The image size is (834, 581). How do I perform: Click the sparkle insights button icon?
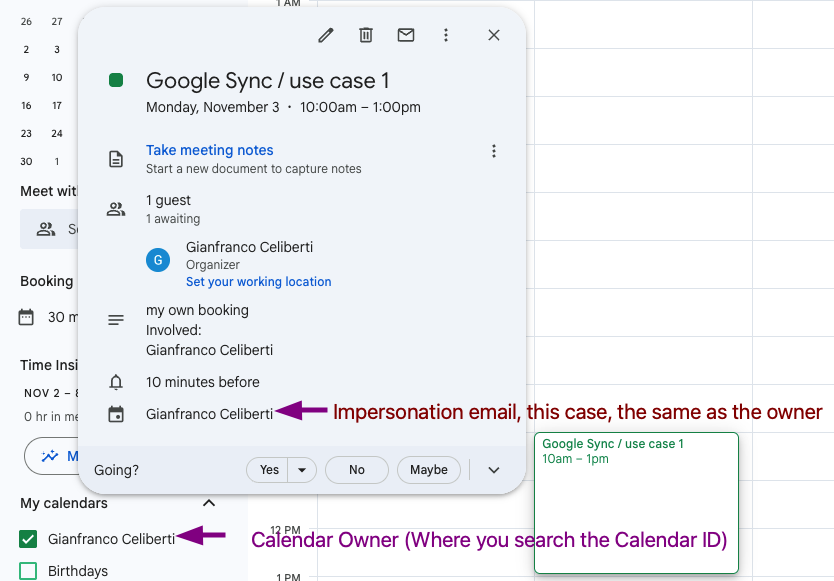pyautogui.click(x=50, y=456)
